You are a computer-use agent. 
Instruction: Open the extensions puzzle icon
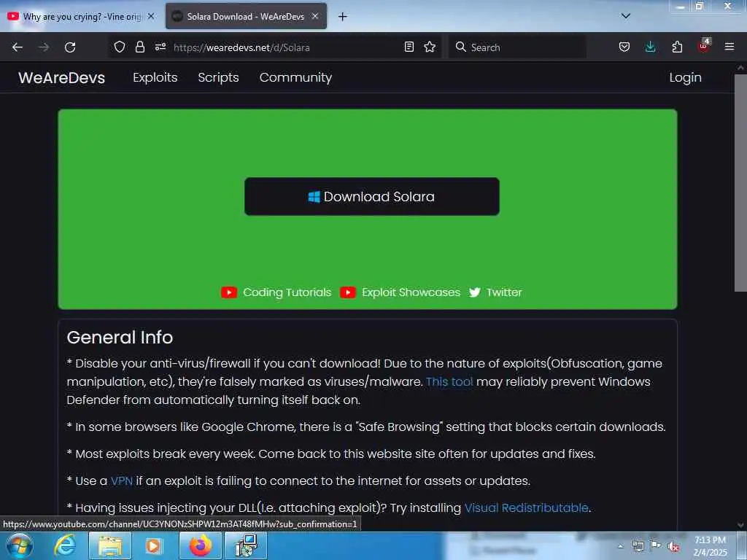[677, 47]
